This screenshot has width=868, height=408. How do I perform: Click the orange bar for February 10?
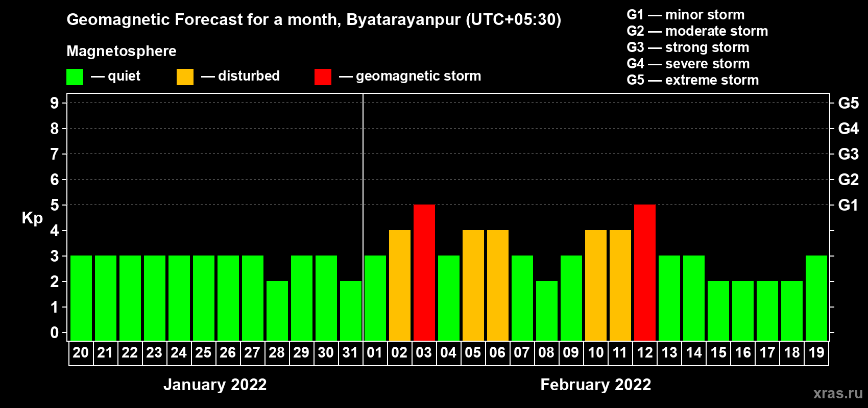tap(596, 285)
